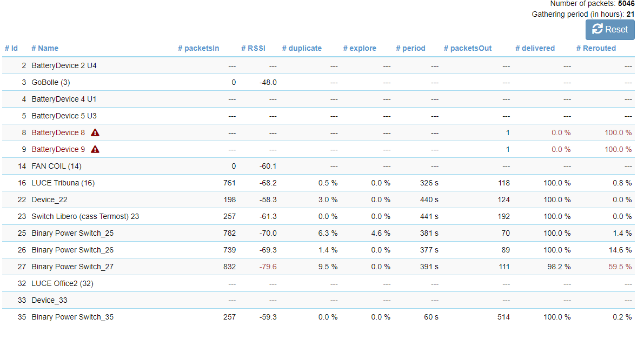Sort by packetsOut column header
The height and width of the screenshot is (339, 644).
468,48
